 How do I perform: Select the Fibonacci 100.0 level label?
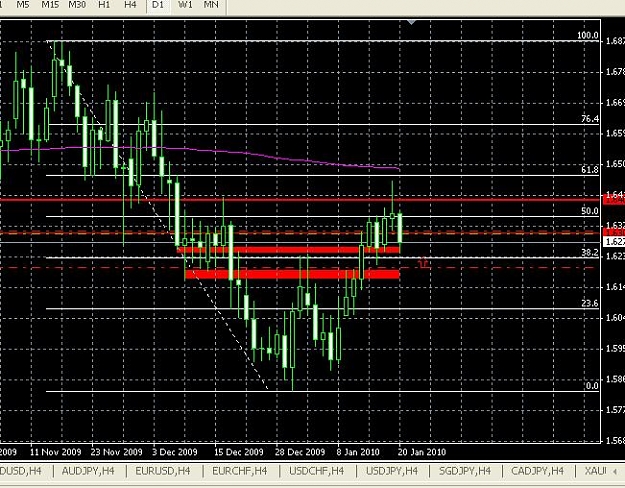(588, 35)
